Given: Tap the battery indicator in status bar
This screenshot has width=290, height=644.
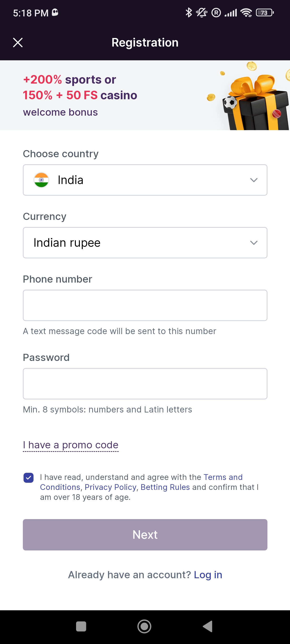Looking at the screenshot, I should (x=265, y=13).
